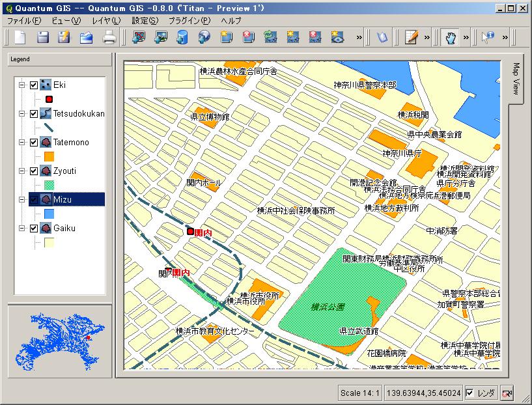The width and height of the screenshot is (532, 405).
Task: Click the blue overview map thumbnail
Action: click(60, 341)
